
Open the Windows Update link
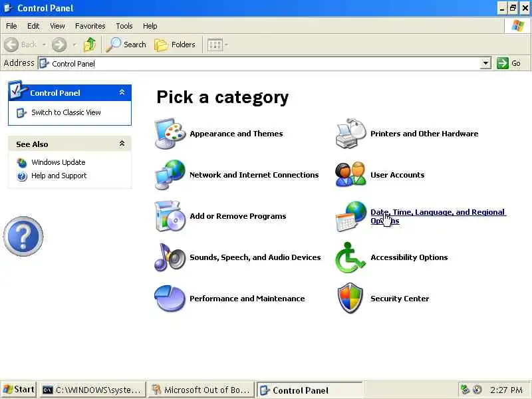[x=59, y=162]
